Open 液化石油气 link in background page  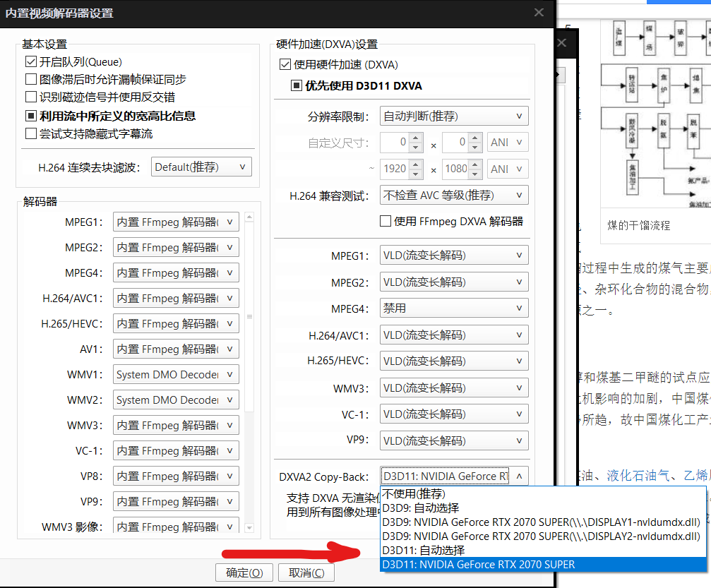pyautogui.click(x=638, y=475)
